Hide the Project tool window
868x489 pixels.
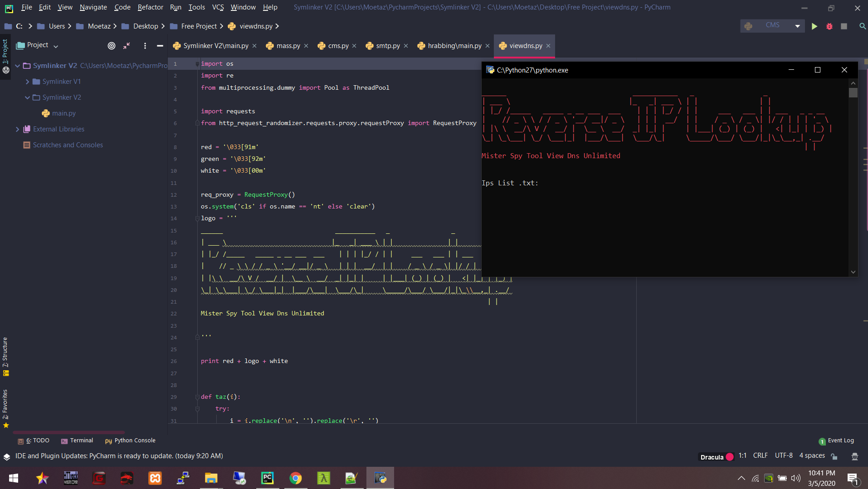pos(160,46)
